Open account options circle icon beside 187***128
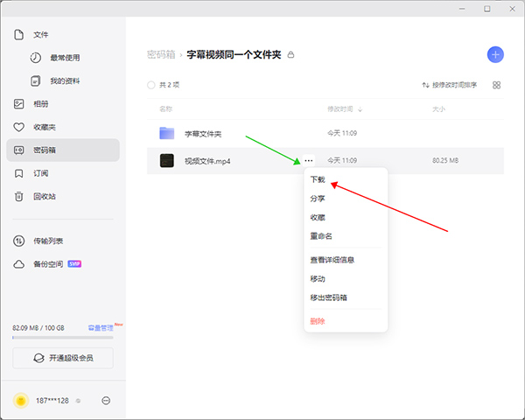 pyautogui.click(x=106, y=400)
